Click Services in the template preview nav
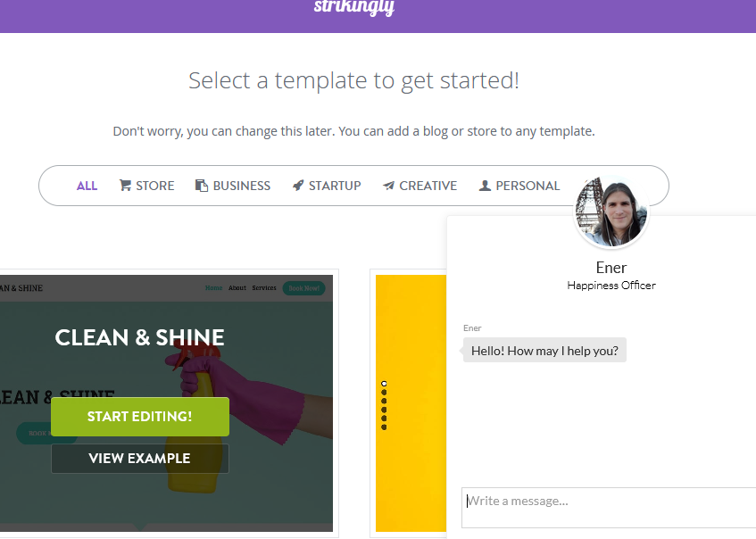The image size is (756, 539). pyautogui.click(x=264, y=288)
